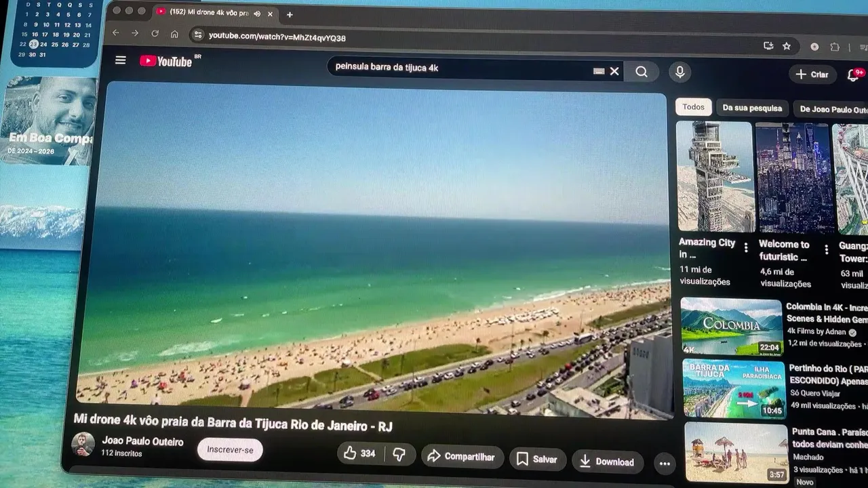The image size is (868, 488).
Task: Click the main drone beach video player
Action: click(376, 251)
